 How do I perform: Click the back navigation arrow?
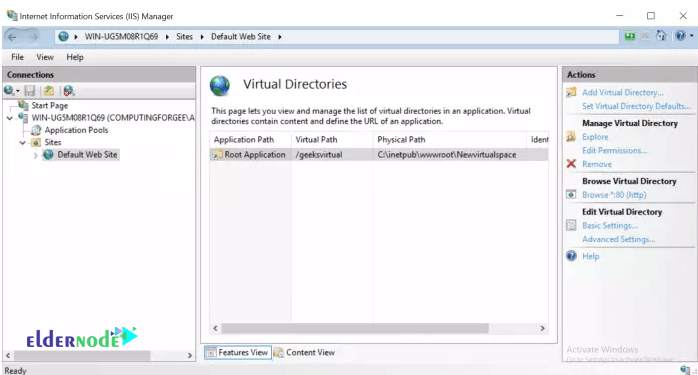click(x=12, y=37)
